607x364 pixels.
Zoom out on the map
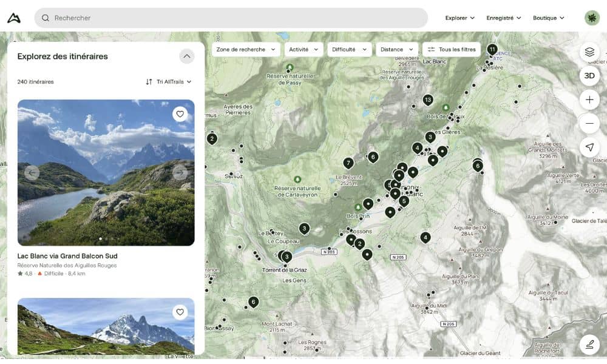click(x=589, y=123)
